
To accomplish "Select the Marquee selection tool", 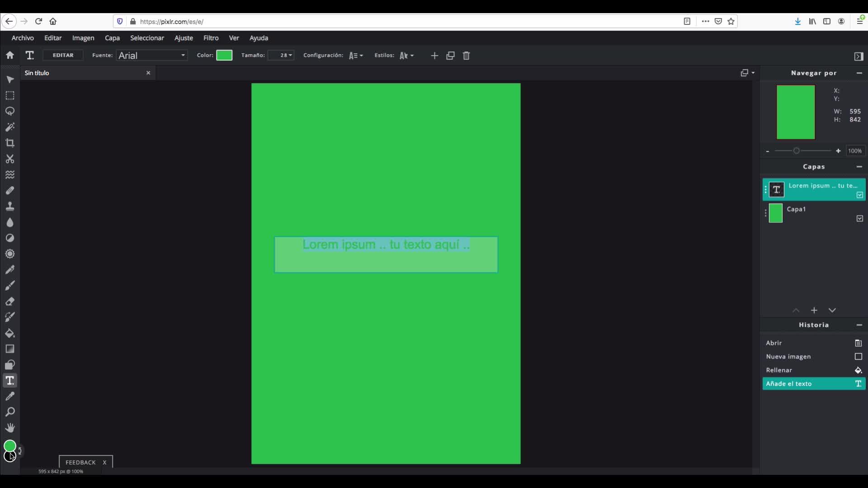I will [x=10, y=95].
